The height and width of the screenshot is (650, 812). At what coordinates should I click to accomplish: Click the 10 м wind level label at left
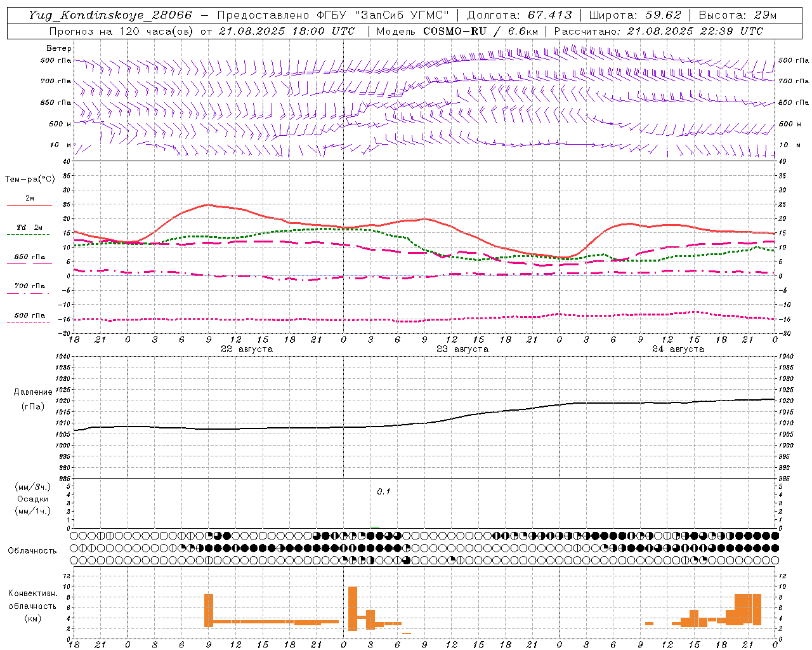click(x=61, y=145)
